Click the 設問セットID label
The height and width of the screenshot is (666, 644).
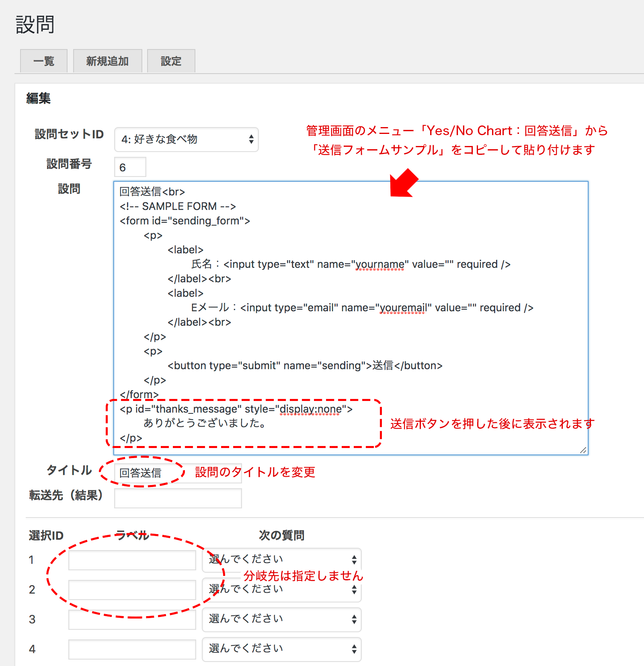(69, 134)
